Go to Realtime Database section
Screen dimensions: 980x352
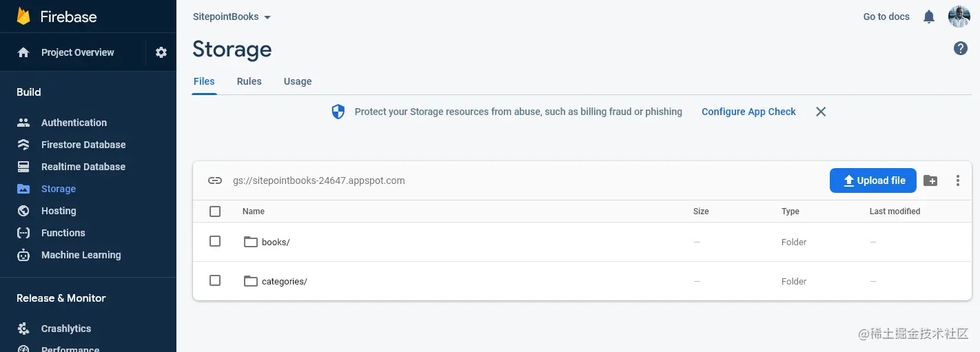point(83,167)
